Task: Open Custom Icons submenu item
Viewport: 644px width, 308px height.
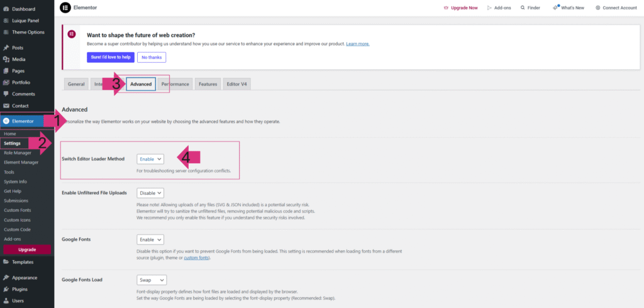Action: (17, 220)
